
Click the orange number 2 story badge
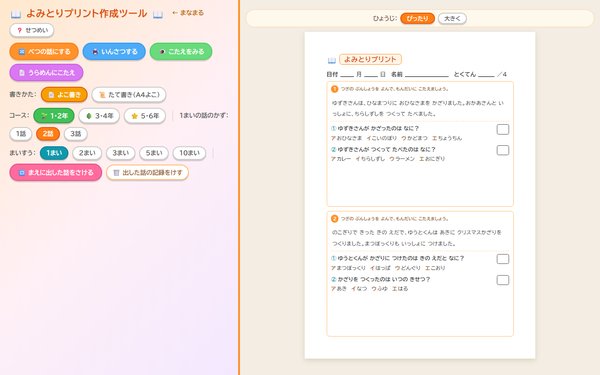[334, 219]
